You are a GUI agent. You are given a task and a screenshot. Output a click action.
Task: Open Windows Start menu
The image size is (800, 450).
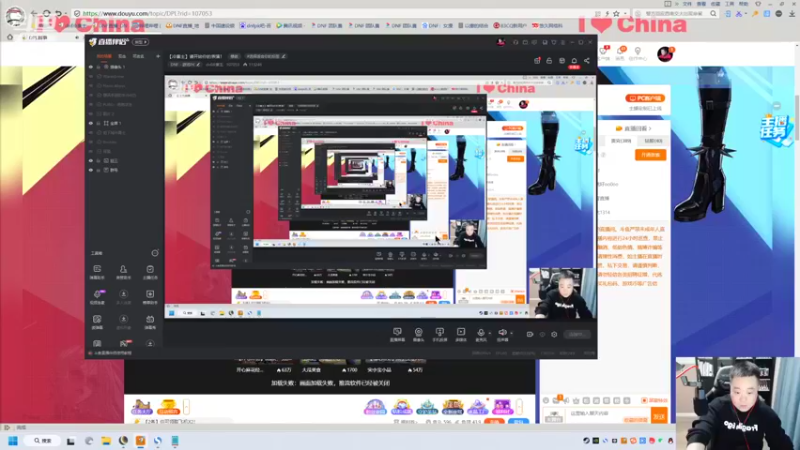13,440
